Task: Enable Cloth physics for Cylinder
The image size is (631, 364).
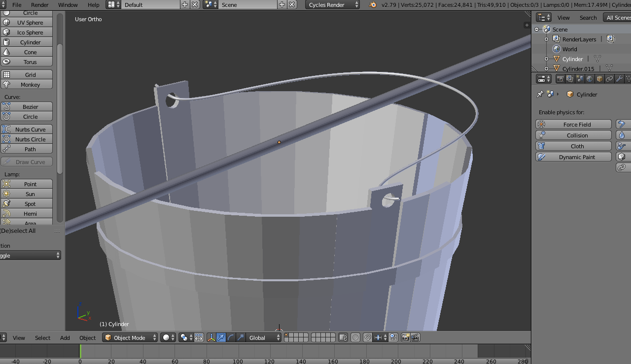Action: point(573,146)
